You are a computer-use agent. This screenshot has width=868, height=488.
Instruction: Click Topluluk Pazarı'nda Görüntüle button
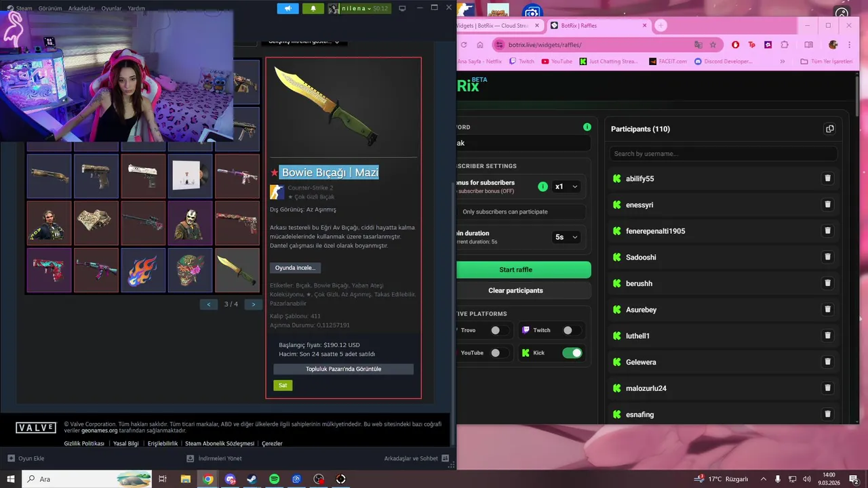[x=343, y=369]
